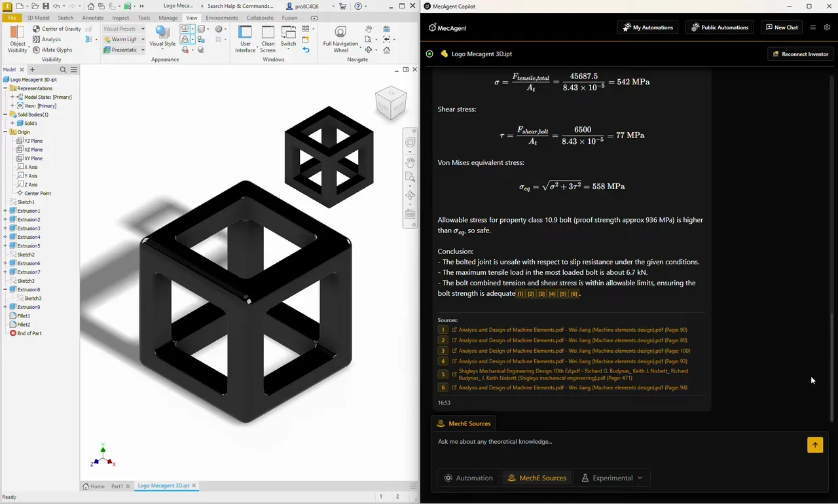Click the theoretical knowledge question input field
Image resolution: width=838 pixels, height=504 pixels.
tap(619, 442)
